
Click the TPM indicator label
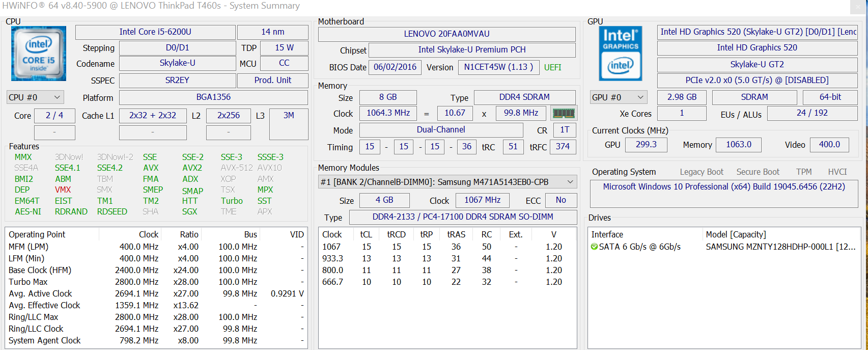pos(804,172)
